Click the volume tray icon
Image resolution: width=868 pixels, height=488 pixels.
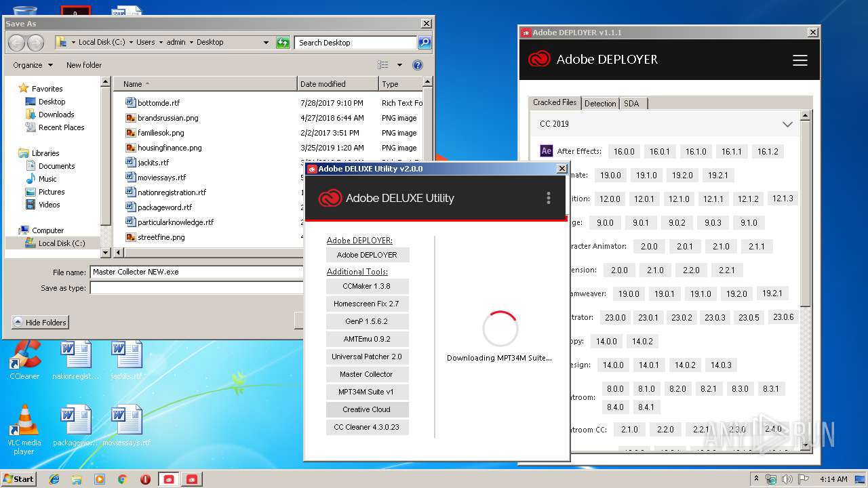tap(788, 479)
